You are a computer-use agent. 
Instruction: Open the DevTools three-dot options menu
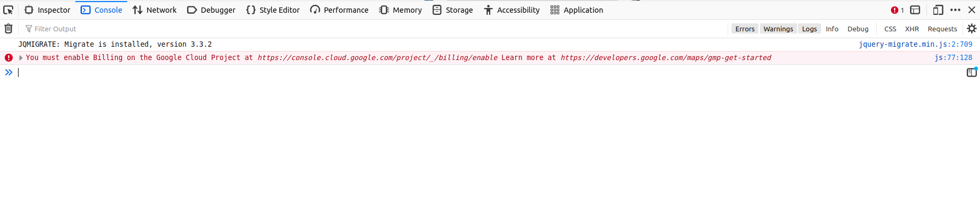pos(955,10)
